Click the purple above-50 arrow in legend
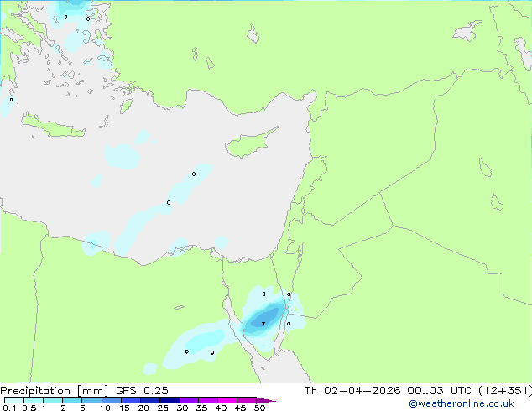This screenshot has width=532, height=411. pos(266,400)
